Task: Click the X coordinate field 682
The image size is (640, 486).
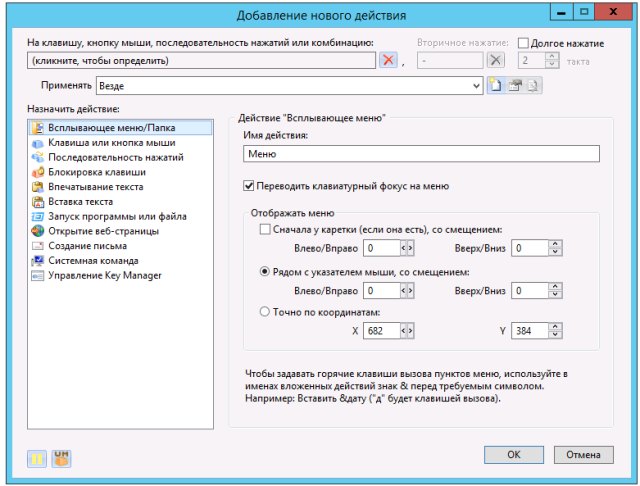Action: [382, 331]
